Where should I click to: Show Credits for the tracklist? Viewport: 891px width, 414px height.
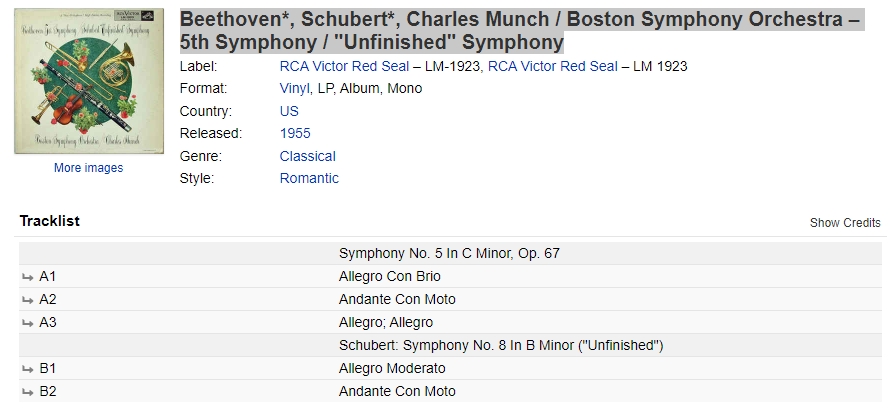coord(845,223)
